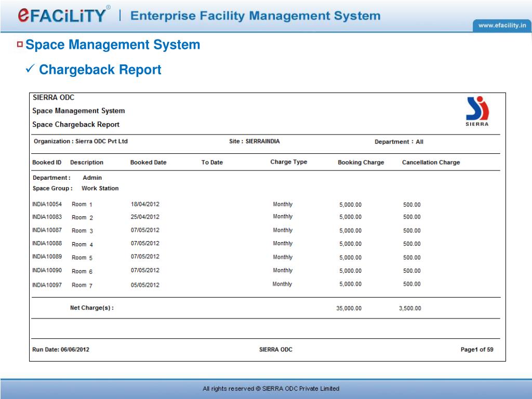Viewport: 532px width, 399px height.
Task: Select booking ID INDIA10090
Action: (47, 270)
